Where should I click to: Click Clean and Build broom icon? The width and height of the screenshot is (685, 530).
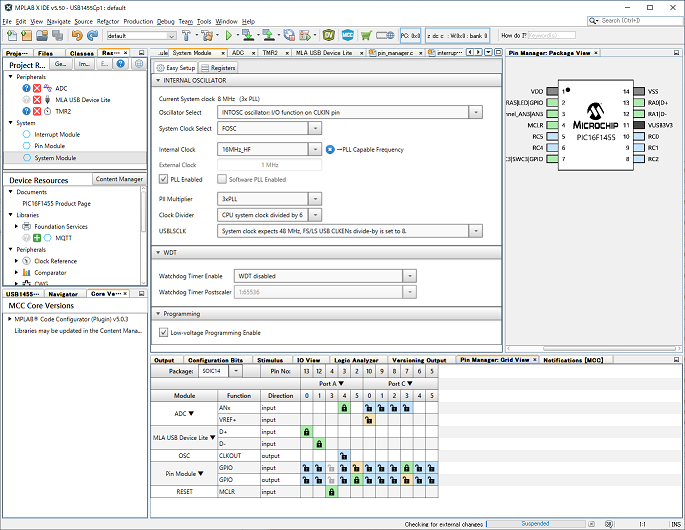tap(208, 35)
